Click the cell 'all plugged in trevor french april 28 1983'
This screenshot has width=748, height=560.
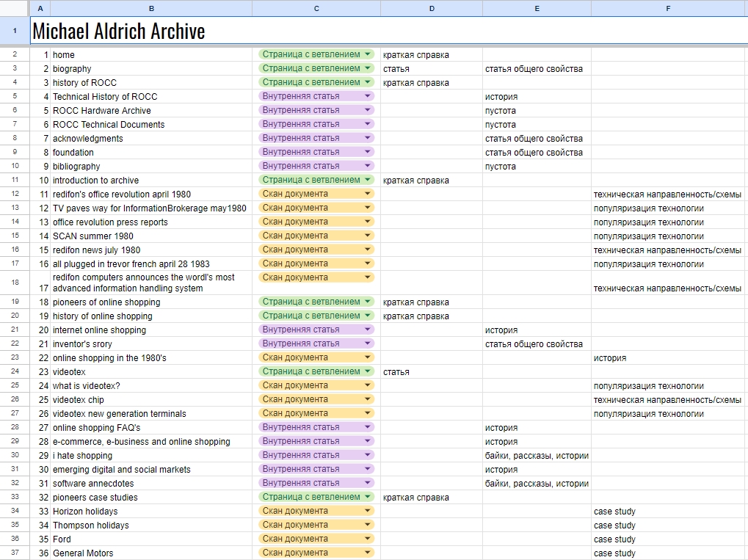[151, 263]
